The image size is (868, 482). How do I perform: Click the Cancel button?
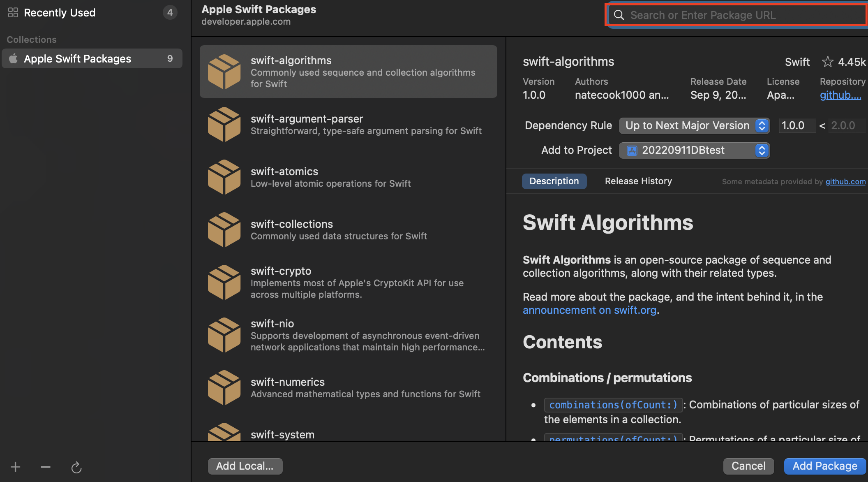748,466
